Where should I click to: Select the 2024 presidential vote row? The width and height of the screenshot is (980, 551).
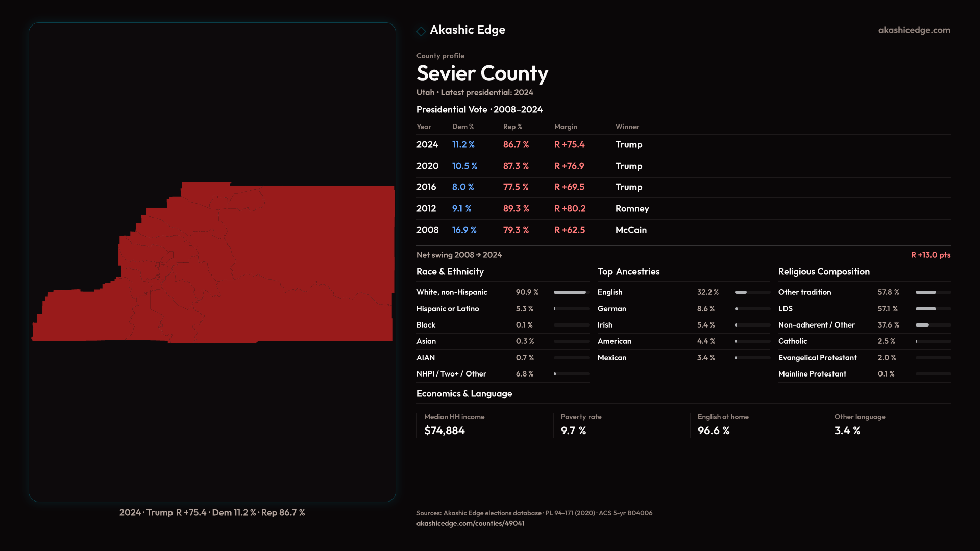tap(427, 145)
